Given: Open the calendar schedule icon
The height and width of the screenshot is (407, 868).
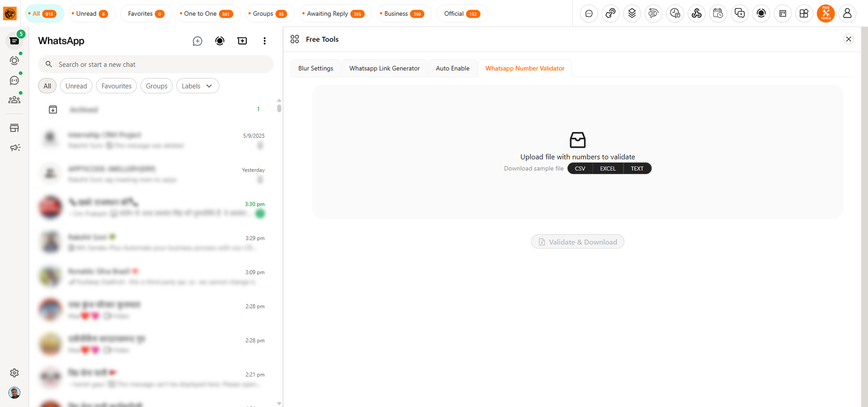Looking at the screenshot, I should 718,14.
